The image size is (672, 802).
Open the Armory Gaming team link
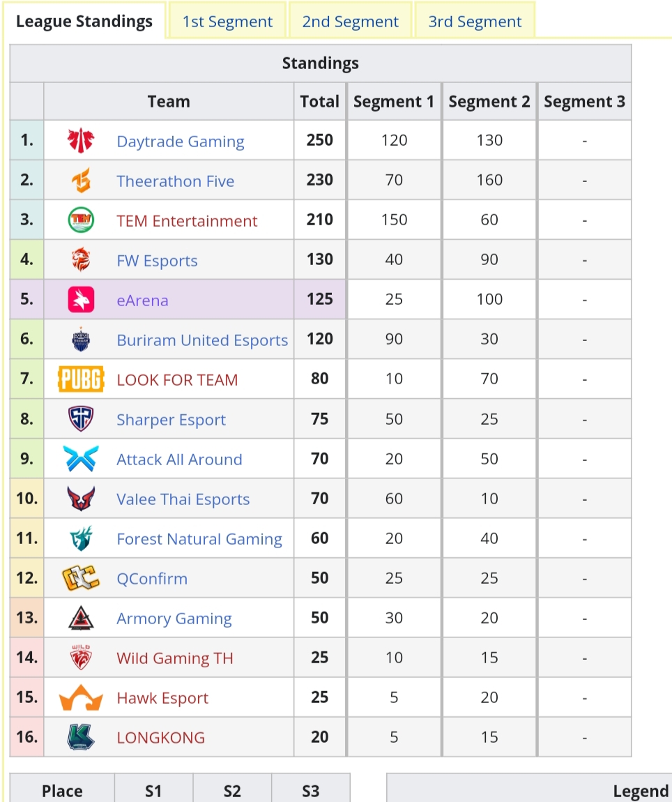click(x=174, y=619)
